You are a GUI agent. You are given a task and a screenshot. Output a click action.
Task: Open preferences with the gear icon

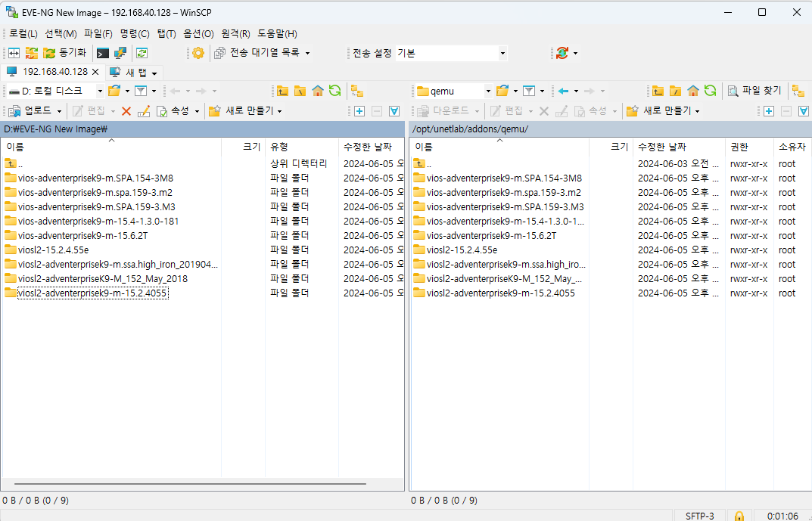198,53
